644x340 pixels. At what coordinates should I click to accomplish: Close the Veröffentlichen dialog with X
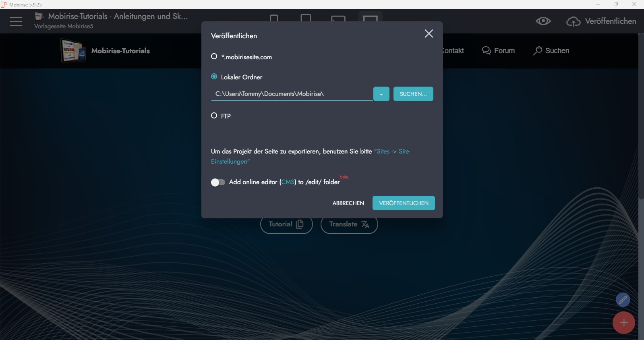click(429, 34)
